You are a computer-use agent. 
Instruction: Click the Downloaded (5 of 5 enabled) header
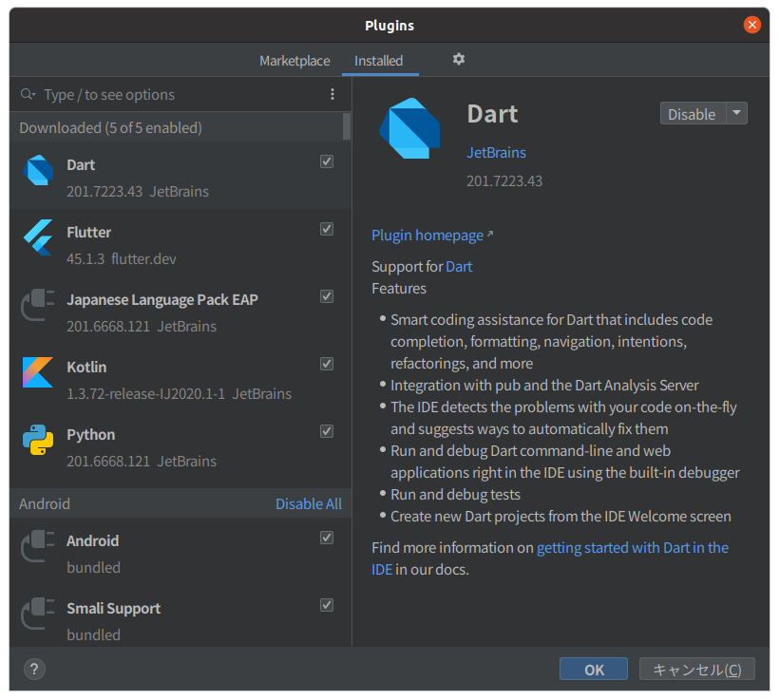click(x=110, y=127)
